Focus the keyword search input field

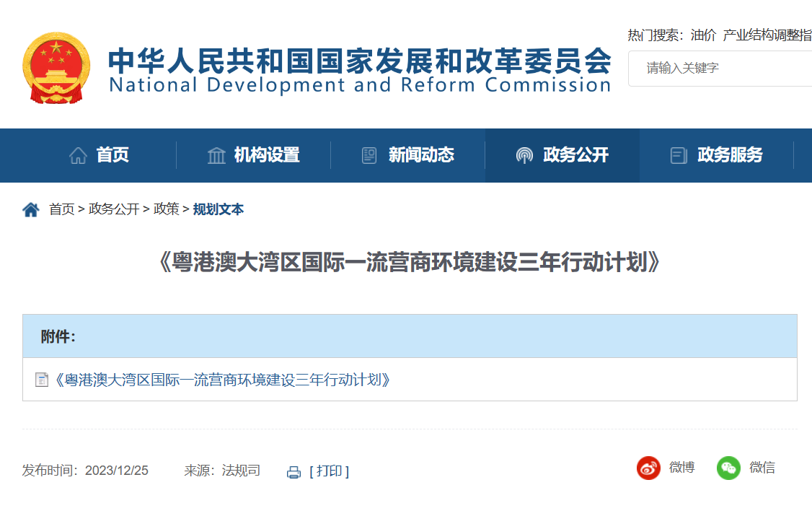[x=721, y=69]
